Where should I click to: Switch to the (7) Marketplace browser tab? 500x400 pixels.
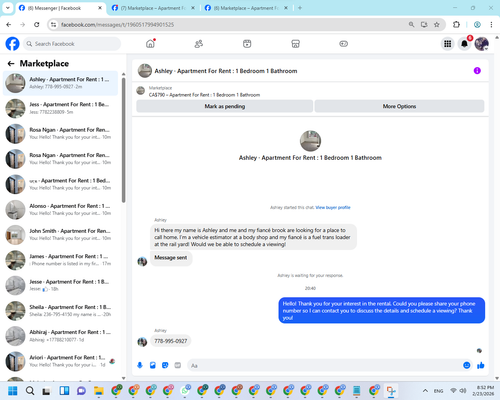154,8
